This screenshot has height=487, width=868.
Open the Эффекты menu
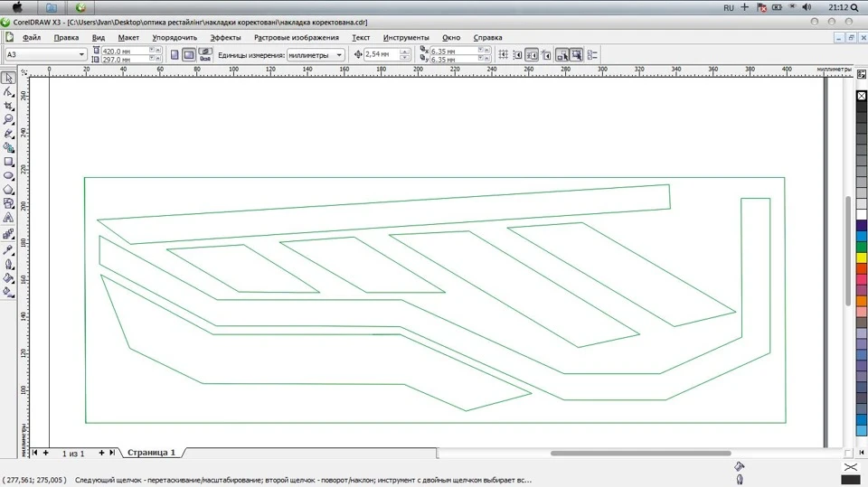point(225,38)
